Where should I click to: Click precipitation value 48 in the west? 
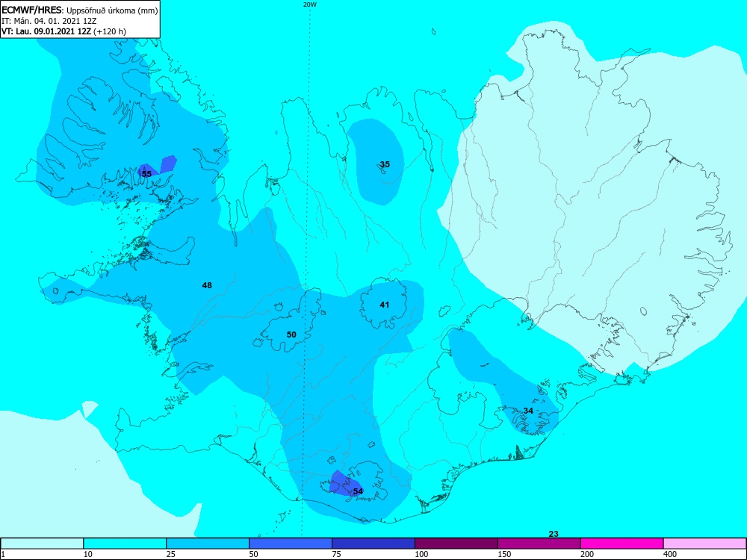point(207,285)
